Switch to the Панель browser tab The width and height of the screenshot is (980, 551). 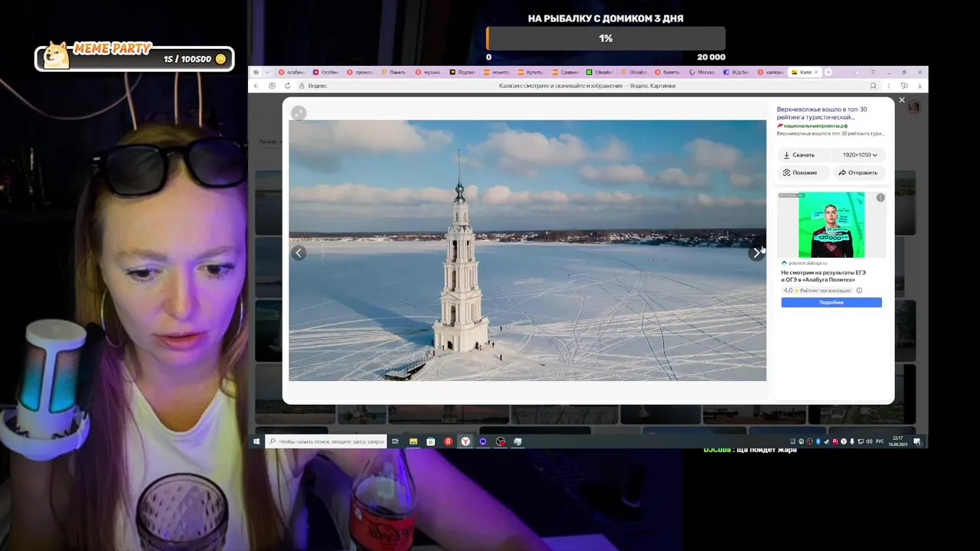coord(394,72)
